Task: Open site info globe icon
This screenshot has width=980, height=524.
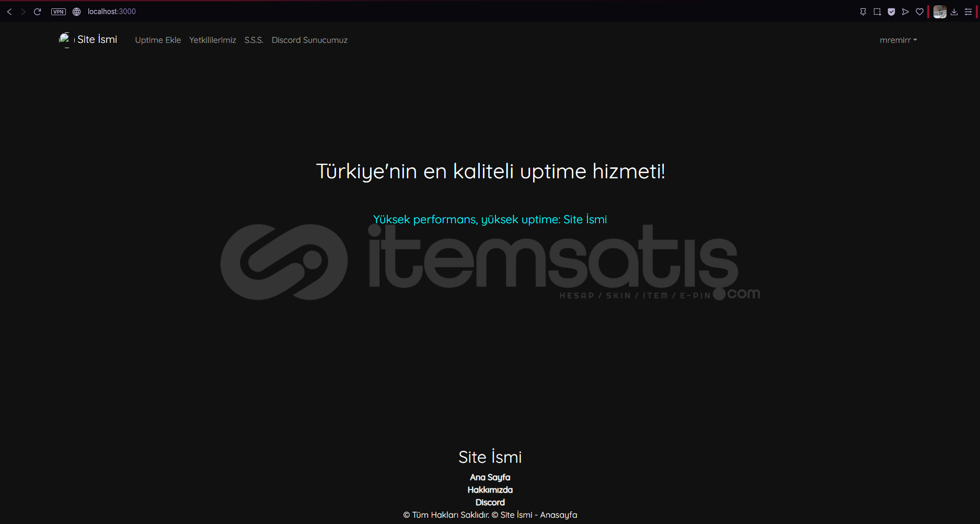Action: (77, 12)
